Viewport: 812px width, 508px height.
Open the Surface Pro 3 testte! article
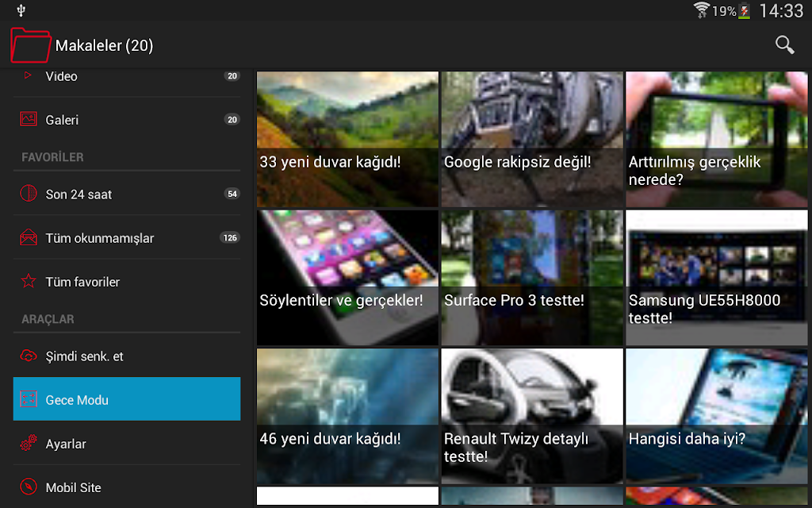tap(532, 278)
